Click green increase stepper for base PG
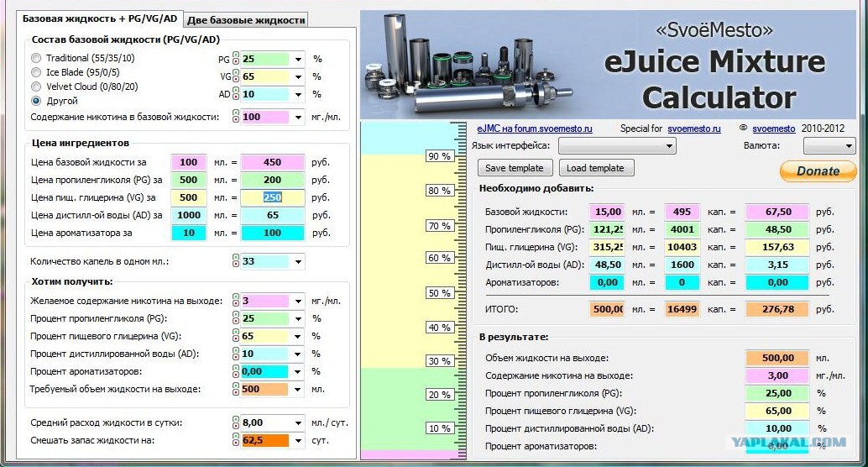The height and width of the screenshot is (467, 868). coord(236,55)
